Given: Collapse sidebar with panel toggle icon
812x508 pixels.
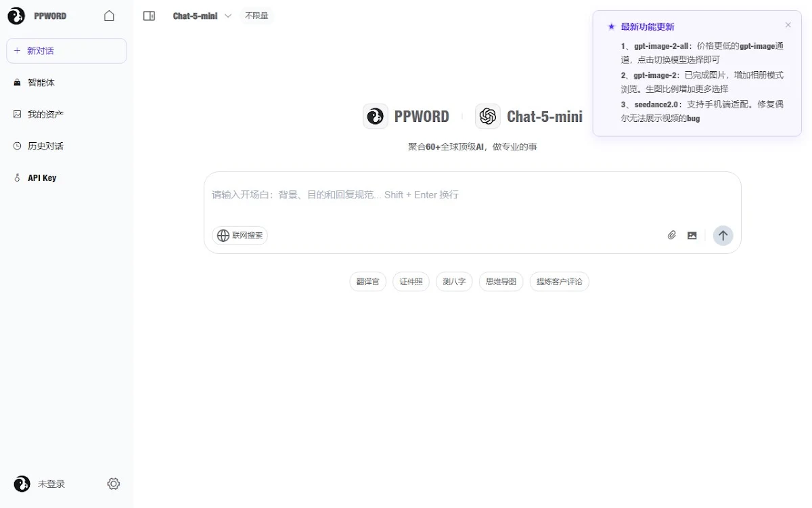Looking at the screenshot, I should coord(150,16).
